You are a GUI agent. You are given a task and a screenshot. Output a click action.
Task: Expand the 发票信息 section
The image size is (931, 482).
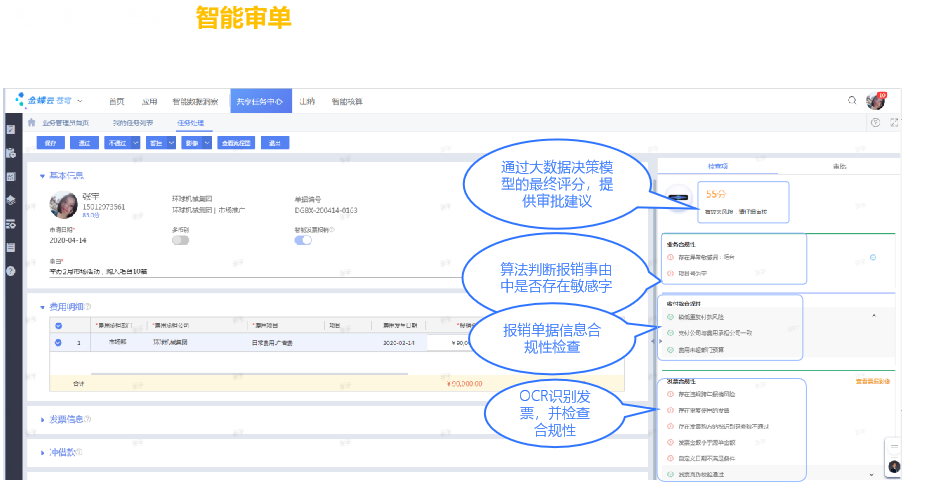pos(42,420)
